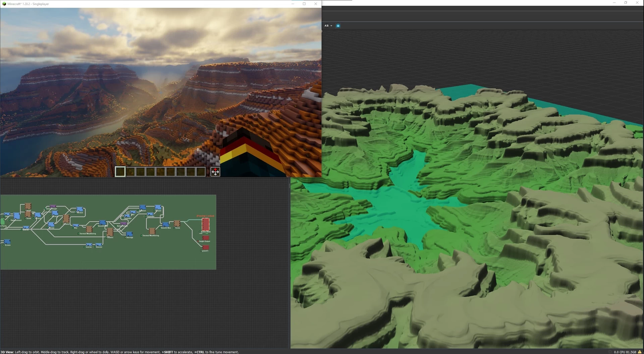
Task: Click the warning icon in status bar
Action: 640,352
